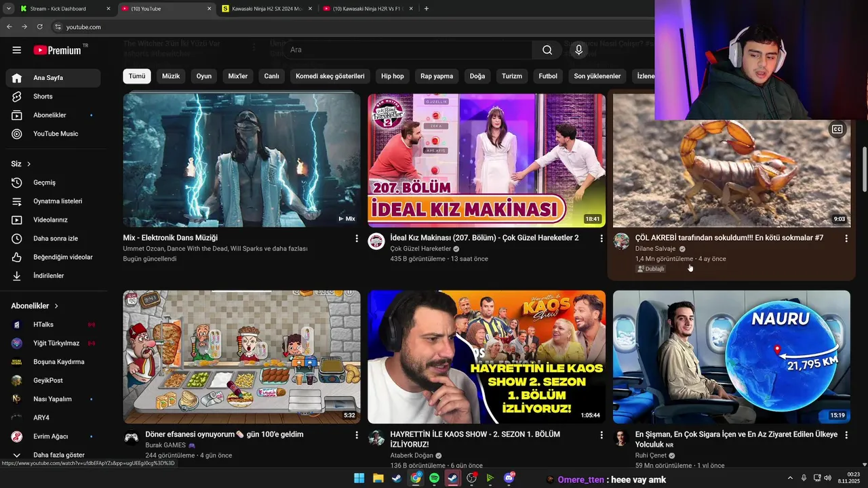This screenshot has width=868, height=488.
Task: Open GeyikPost subscription channel
Action: coord(53,381)
